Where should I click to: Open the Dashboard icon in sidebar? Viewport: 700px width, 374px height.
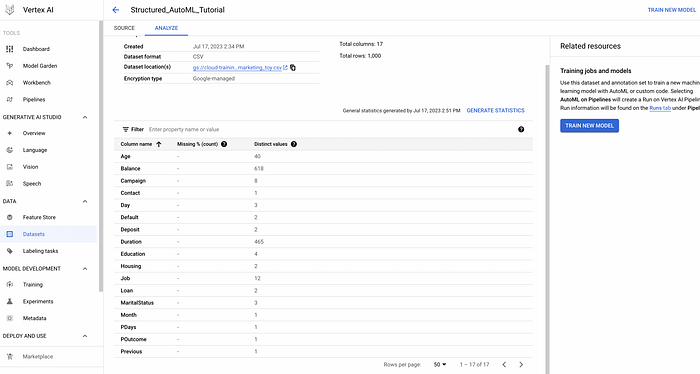click(x=9, y=49)
